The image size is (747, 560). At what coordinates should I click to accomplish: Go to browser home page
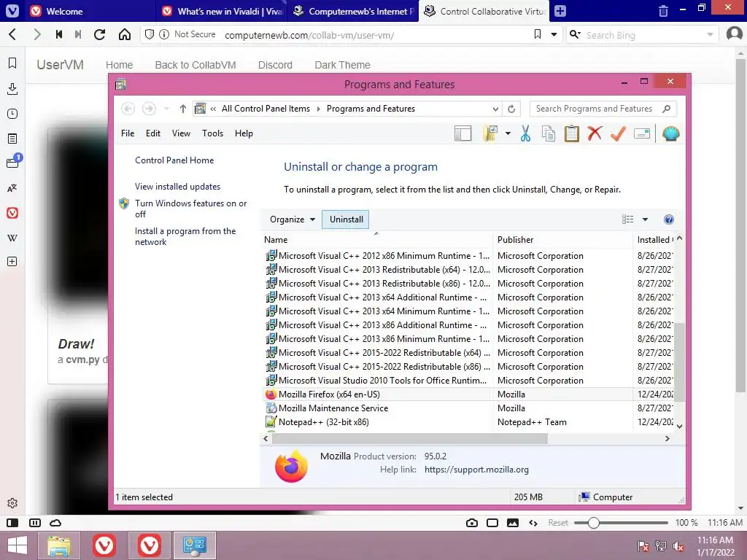tap(124, 34)
